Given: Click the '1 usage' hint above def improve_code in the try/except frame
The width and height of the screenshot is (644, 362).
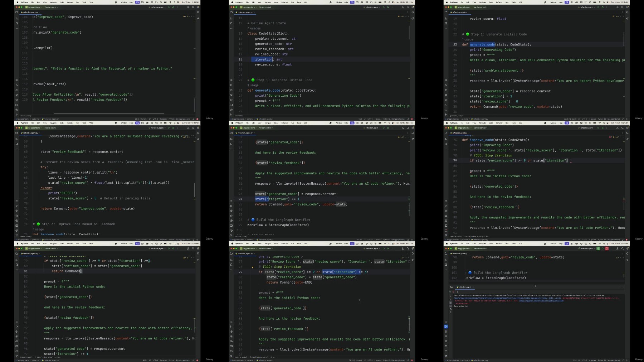Looking at the screenshot, I should (38, 230).
